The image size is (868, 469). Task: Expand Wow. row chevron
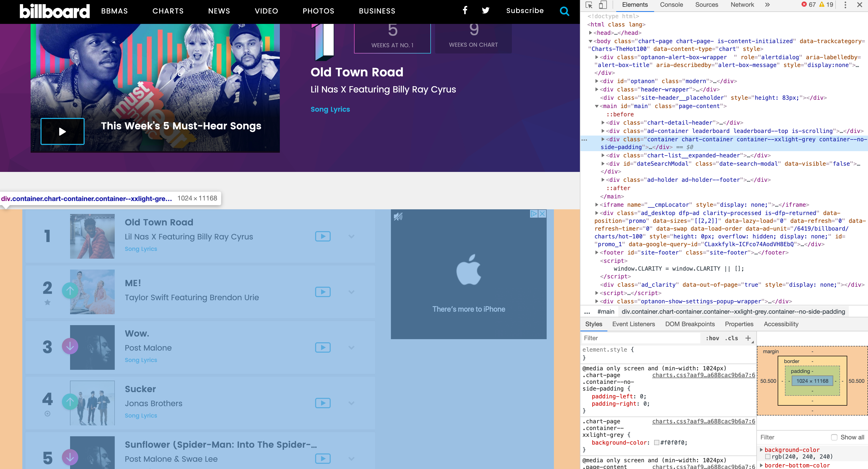pos(351,348)
